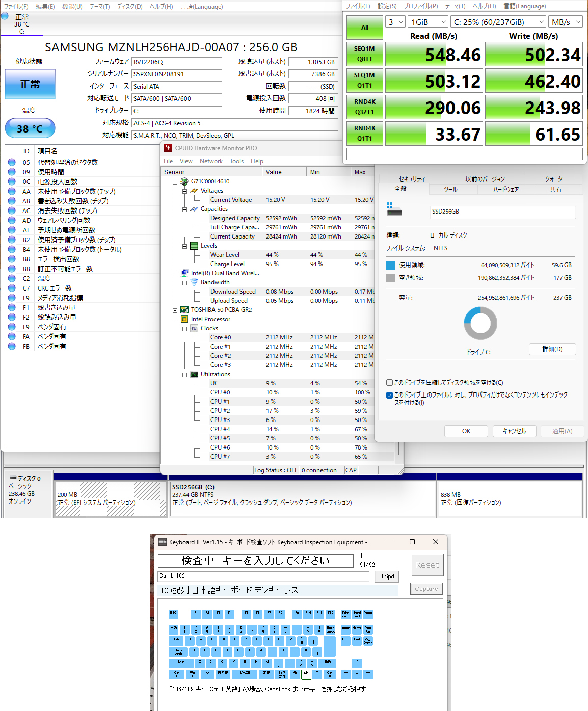
Task: Click TOSHIBA 50 PCBA GR2 node icon
Action: 184,310
